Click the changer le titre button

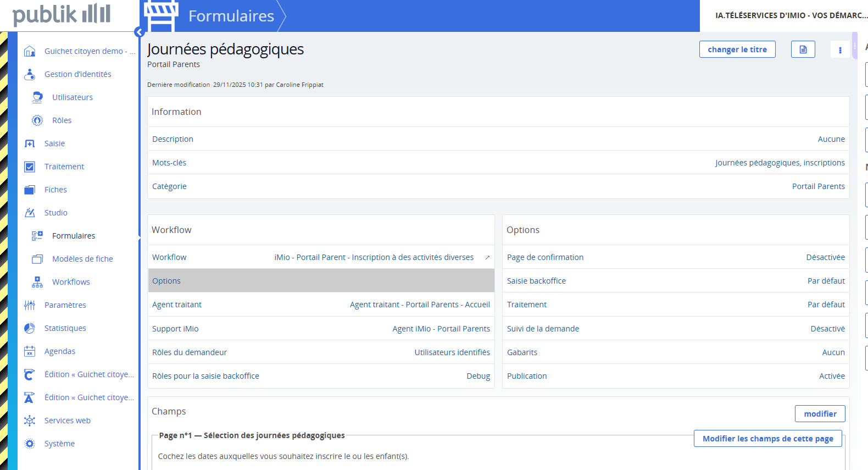(x=737, y=49)
